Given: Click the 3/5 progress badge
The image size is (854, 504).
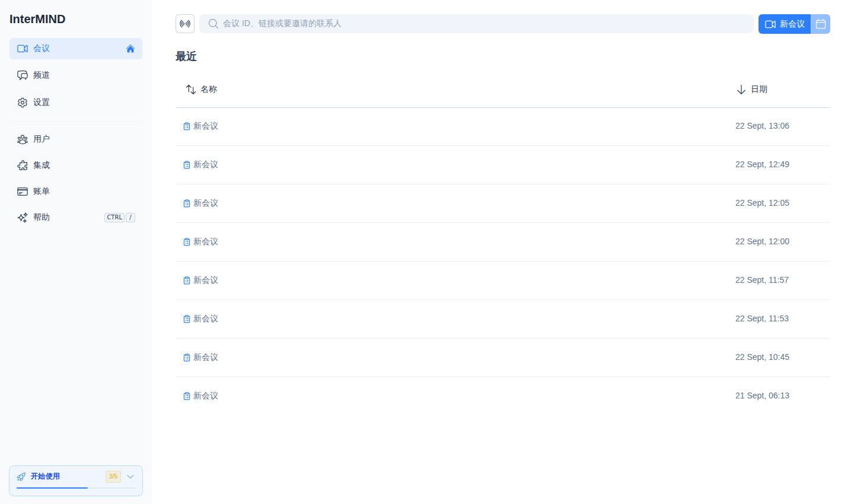Looking at the screenshot, I should (x=113, y=477).
